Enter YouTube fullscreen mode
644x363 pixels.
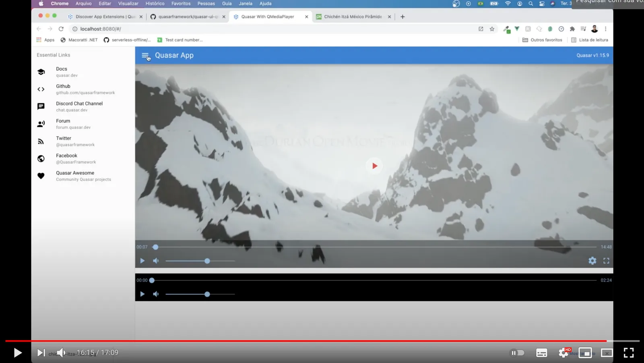[x=629, y=353]
